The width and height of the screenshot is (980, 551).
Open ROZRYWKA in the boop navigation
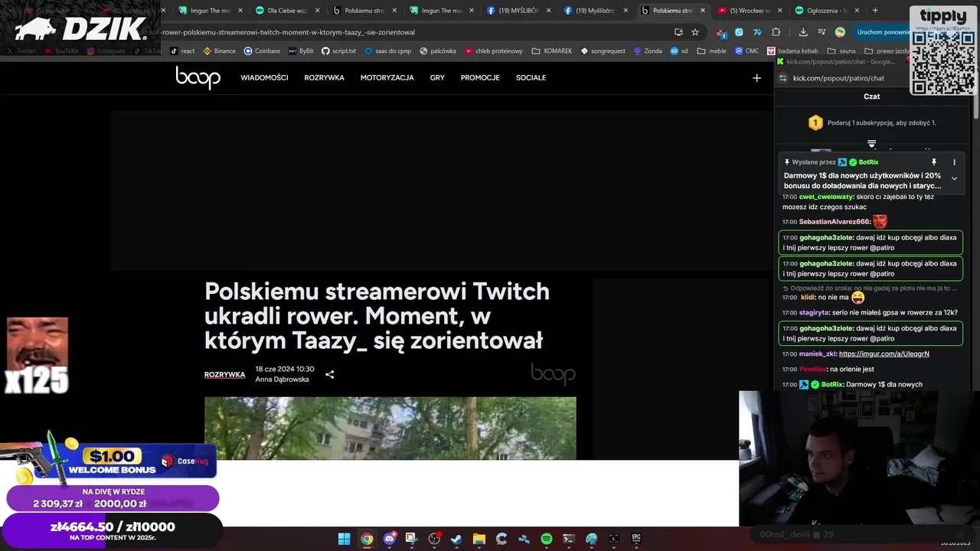click(324, 78)
